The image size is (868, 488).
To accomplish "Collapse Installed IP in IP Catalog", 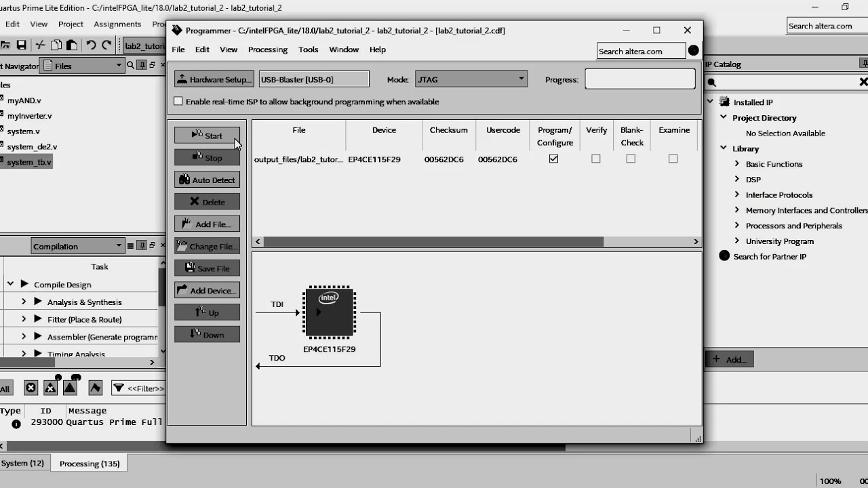I will point(711,102).
